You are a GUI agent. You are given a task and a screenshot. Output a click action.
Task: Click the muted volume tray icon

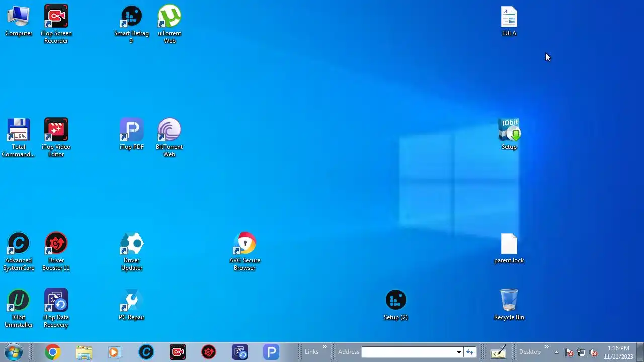pos(593,352)
